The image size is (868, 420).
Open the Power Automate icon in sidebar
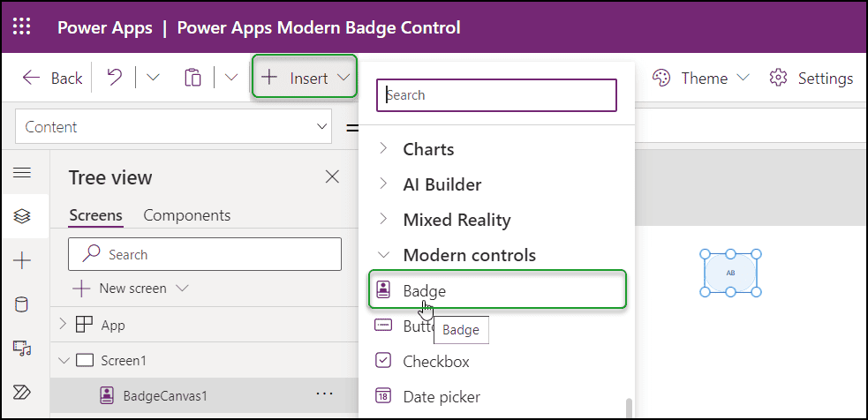21,393
